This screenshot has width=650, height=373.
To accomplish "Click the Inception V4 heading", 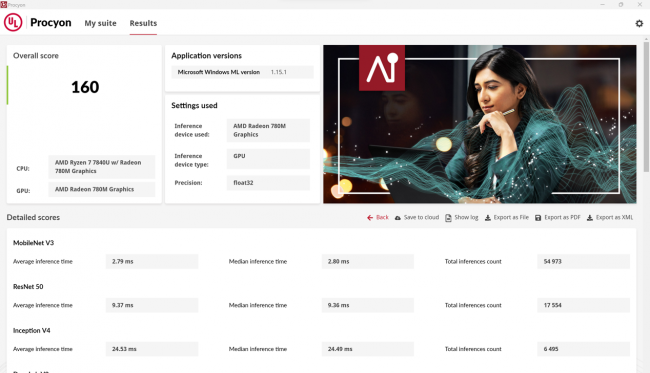I will pos(32,330).
